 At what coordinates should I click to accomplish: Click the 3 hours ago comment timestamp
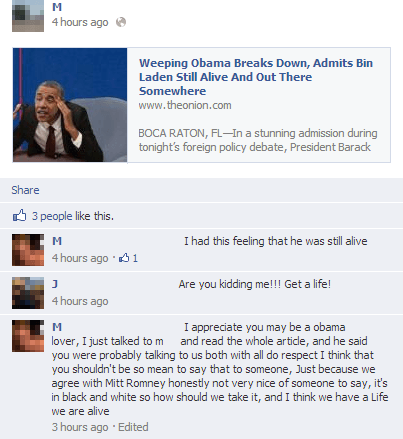(80, 427)
